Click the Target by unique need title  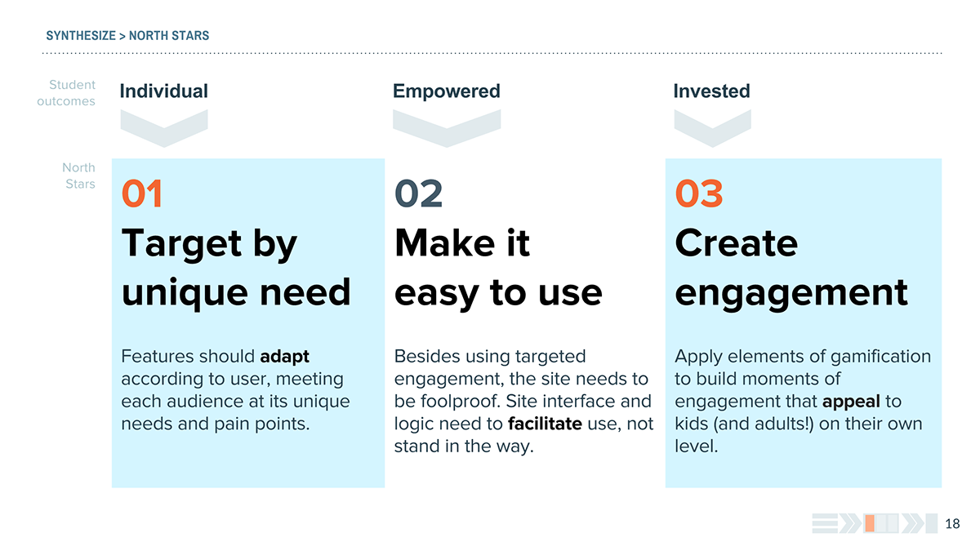tap(235, 268)
